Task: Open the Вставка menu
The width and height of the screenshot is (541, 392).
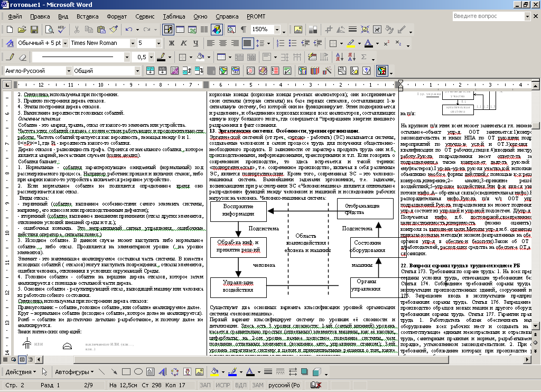Action: (87, 16)
